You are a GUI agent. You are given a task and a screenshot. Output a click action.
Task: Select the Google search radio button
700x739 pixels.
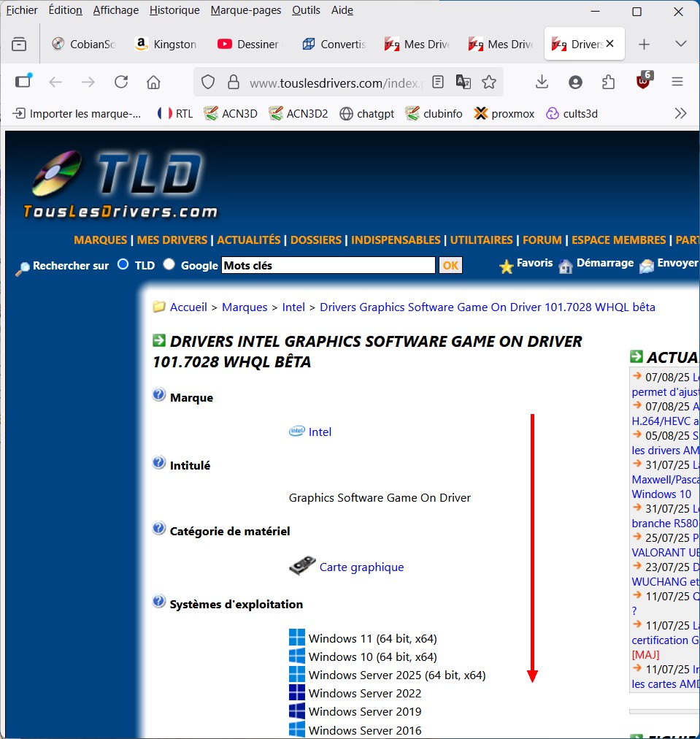[169, 264]
